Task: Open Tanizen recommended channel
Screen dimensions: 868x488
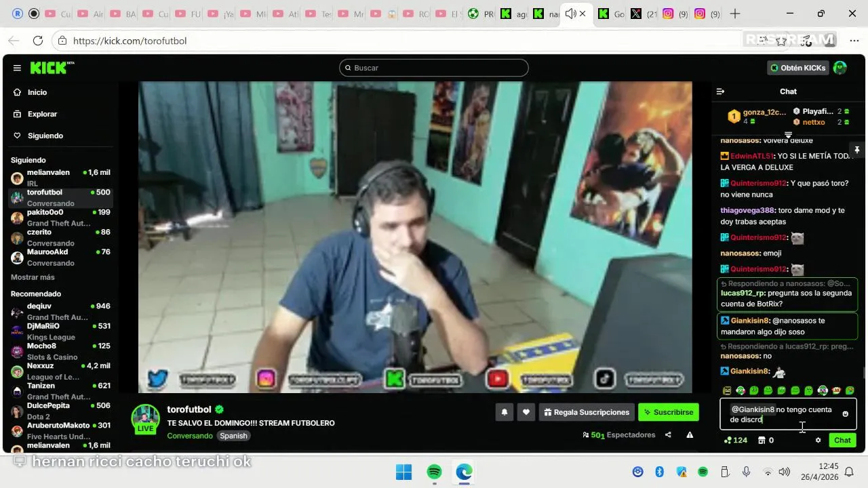Action: (x=60, y=391)
